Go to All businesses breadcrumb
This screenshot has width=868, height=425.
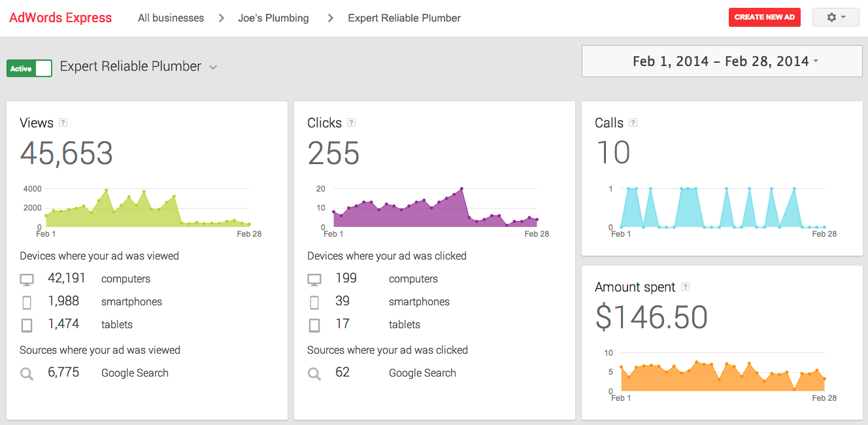click(171, 18)
